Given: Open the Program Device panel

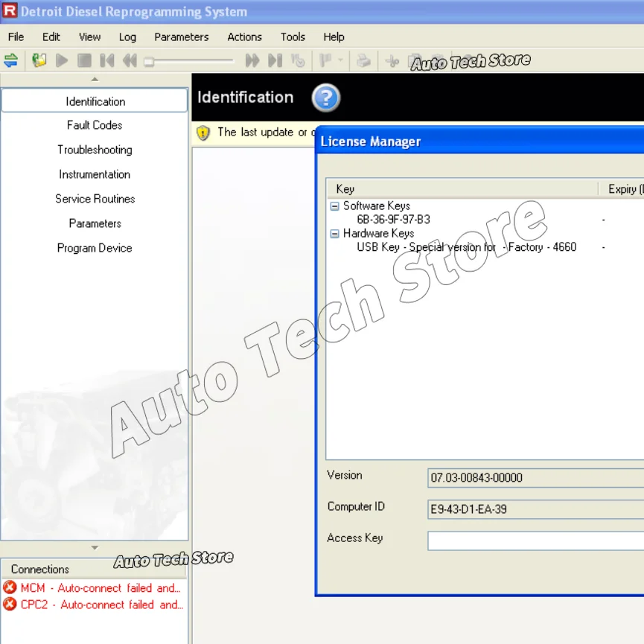Looking at the screenshot, I should coord(95,248).
